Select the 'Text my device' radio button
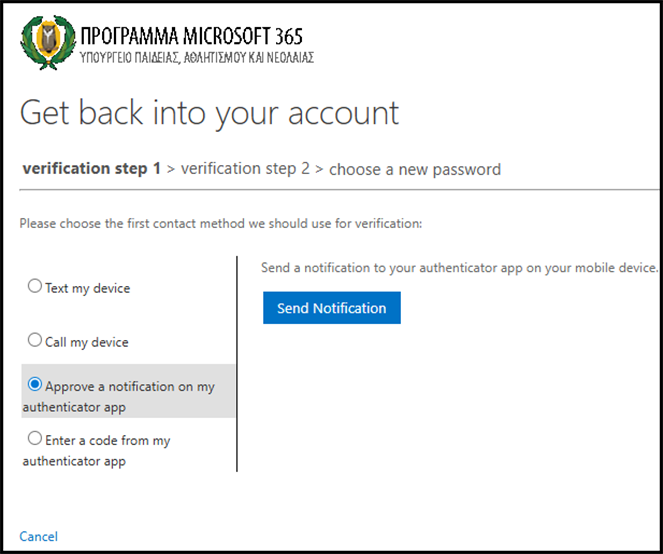The height and width of the screenshot is (554, 663). (x=35, y=287)
